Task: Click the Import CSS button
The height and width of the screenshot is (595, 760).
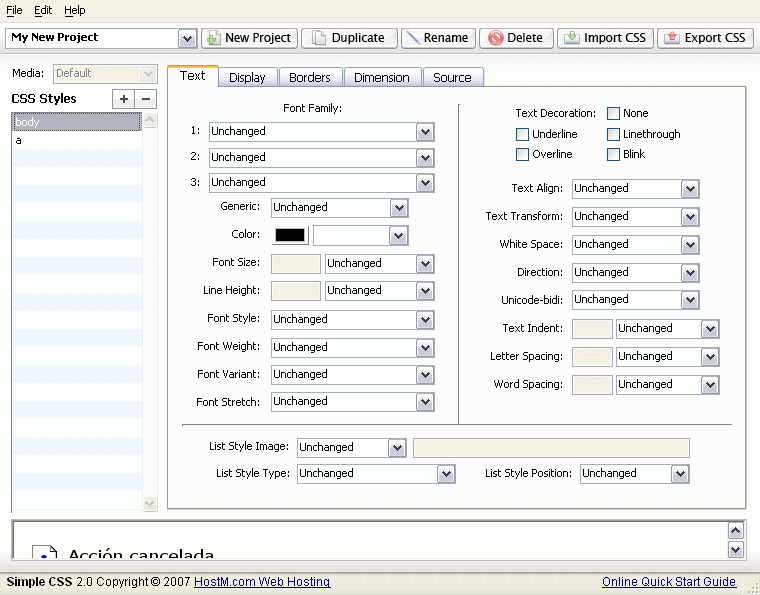Action: pyautogui.click(x=605, y=38)
